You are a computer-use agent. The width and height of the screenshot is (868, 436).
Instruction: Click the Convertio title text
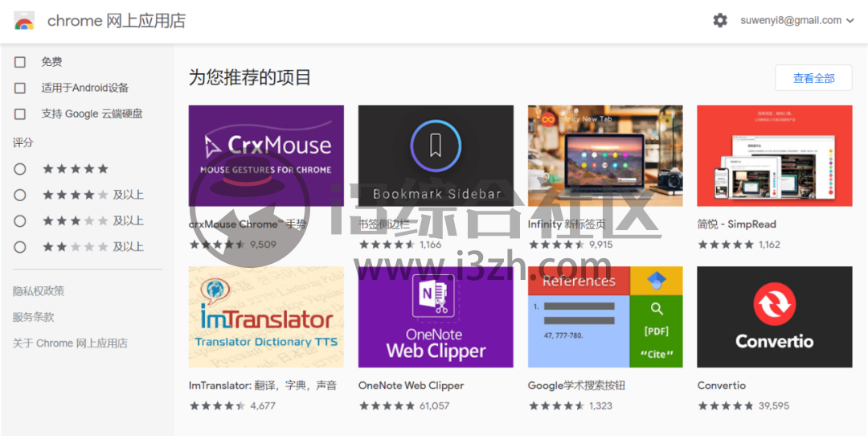click(721, 385)
